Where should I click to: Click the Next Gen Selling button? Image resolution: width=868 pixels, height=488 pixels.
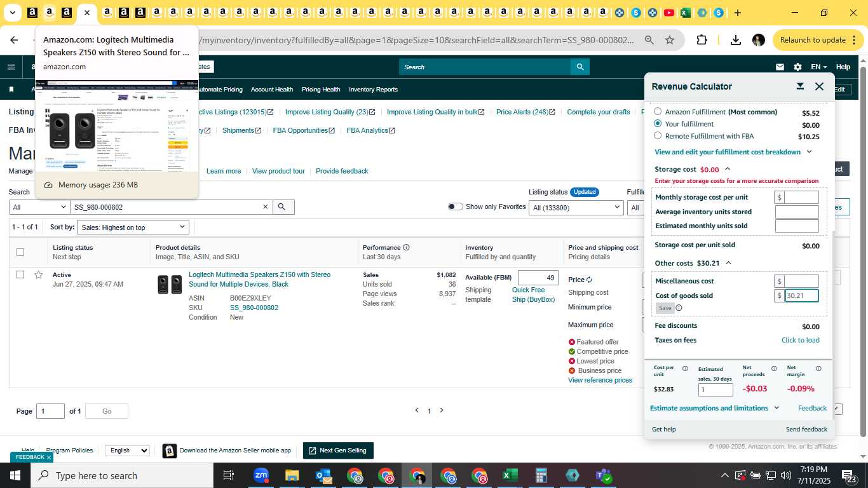click(338, 451)
